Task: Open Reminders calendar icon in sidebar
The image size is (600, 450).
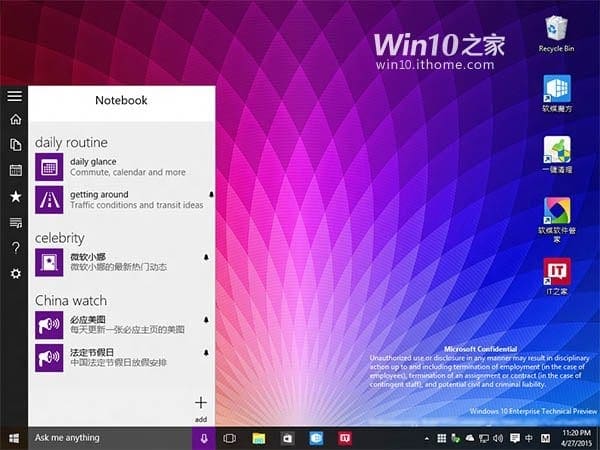Action: [14, 170]
